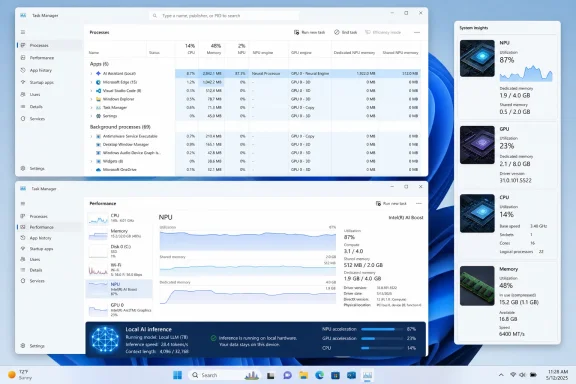Click the GPU acceleration progress bar

point(382,338)
